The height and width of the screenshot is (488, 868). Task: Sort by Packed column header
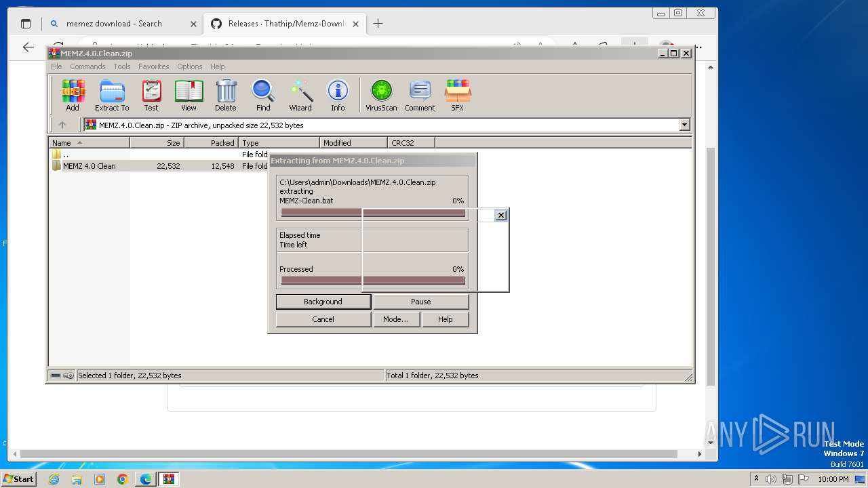point(211,142)
